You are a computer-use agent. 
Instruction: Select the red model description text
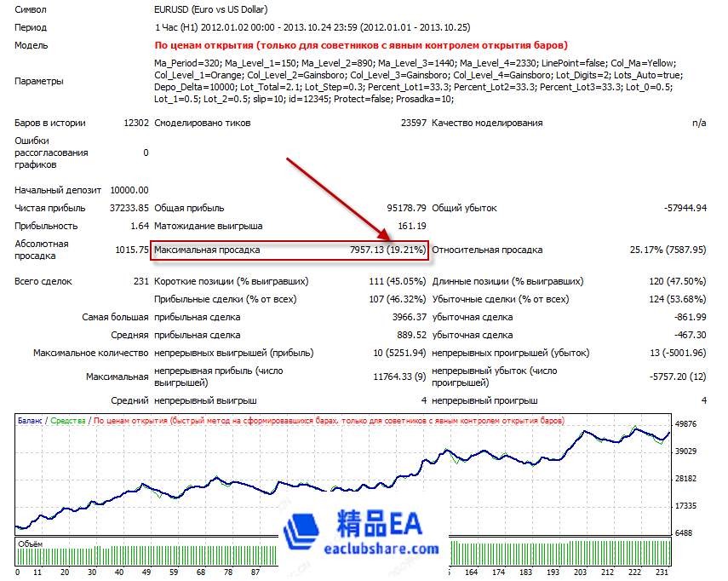[x=361, y=45]
